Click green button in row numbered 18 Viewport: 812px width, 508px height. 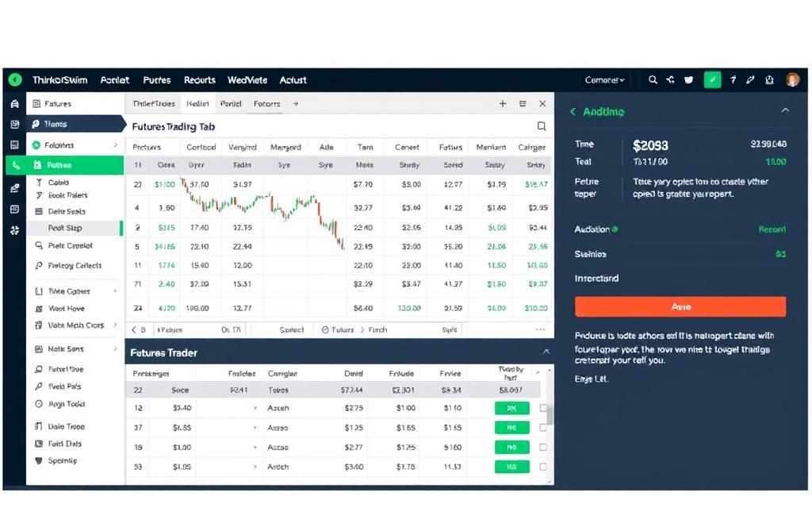511,448
